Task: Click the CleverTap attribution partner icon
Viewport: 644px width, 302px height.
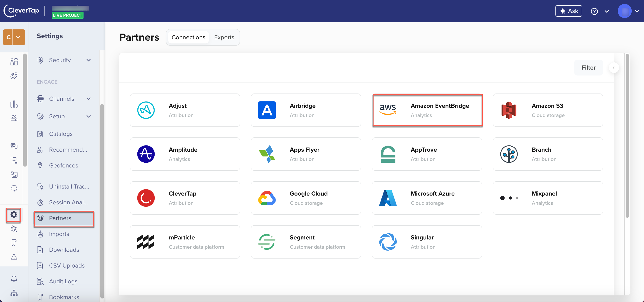Action: coord(147,198)
